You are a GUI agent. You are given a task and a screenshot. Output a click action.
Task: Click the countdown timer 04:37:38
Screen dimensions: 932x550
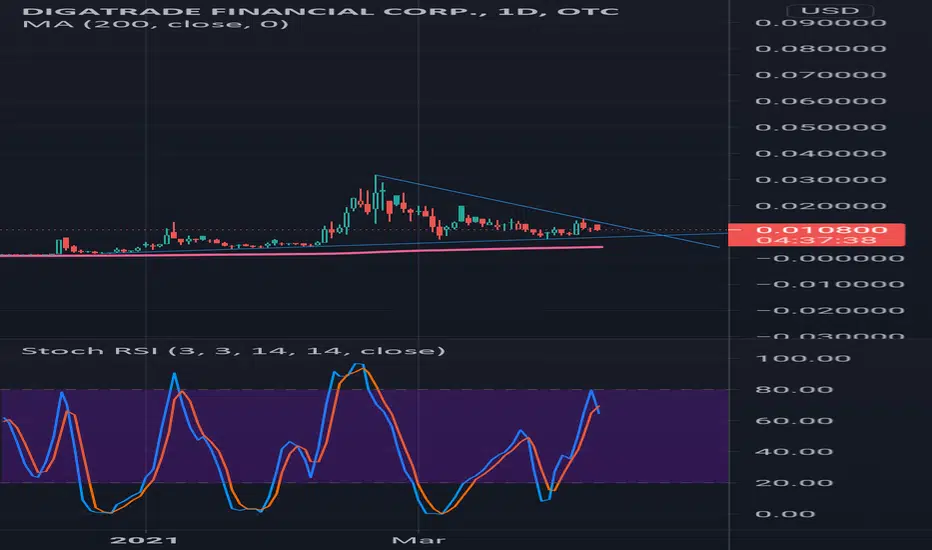(817, 240)
